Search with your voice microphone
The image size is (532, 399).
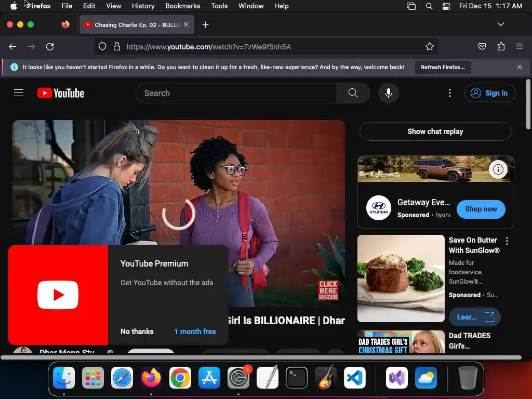pyautogui.click(x=389, y=93)
